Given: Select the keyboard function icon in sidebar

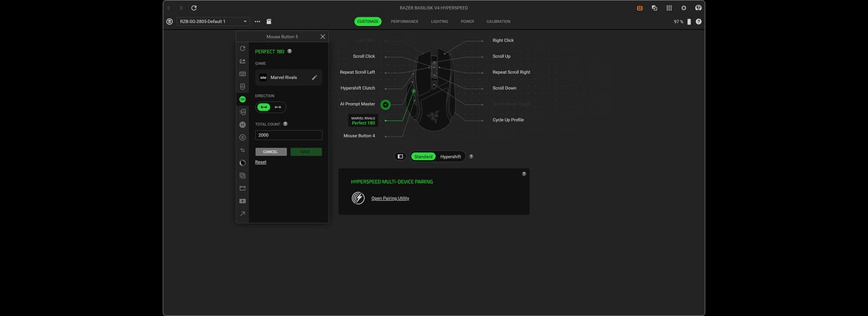Looking at the screenshot, I should point(242,74).
